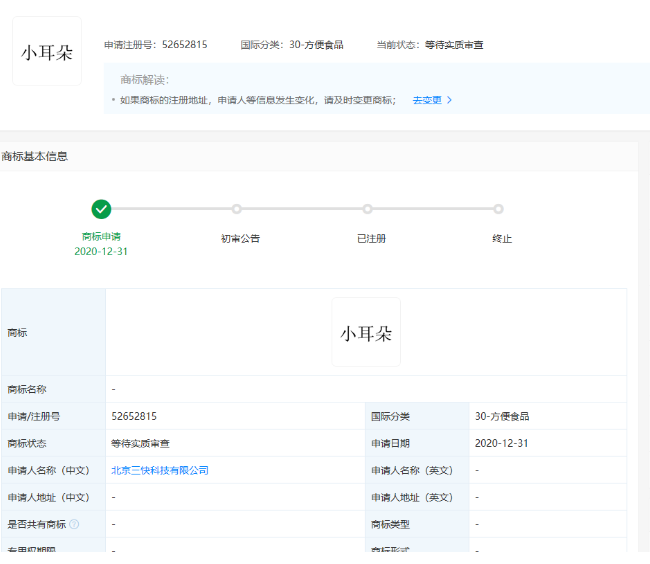Click the 终止 step label
650x564 pixels.
point(502,239)
